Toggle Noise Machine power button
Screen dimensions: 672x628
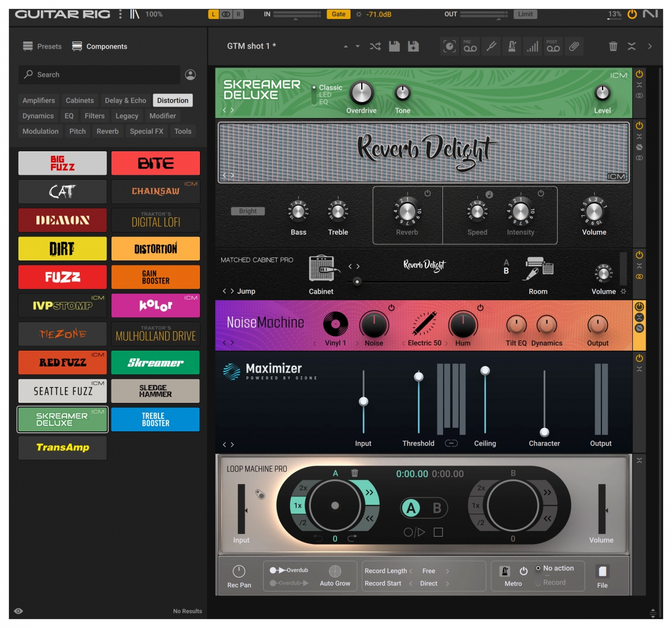(639, 306)
